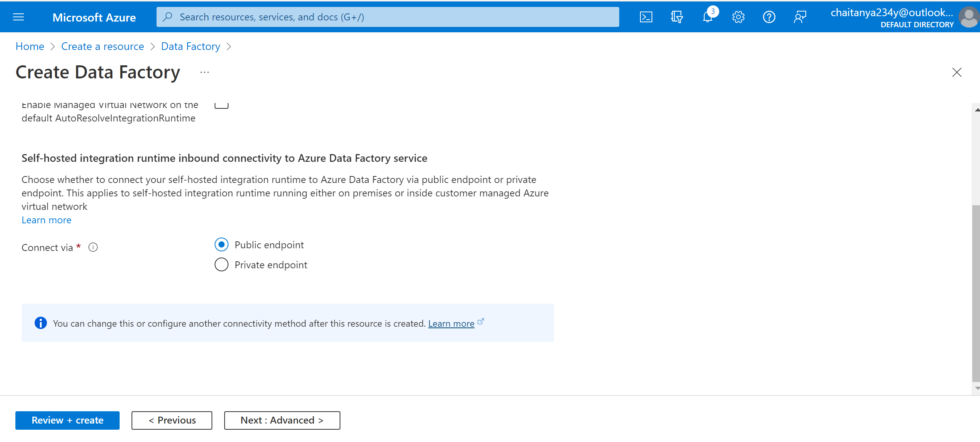
Task: Click the Connect via info icon
Action: [93, 247]
